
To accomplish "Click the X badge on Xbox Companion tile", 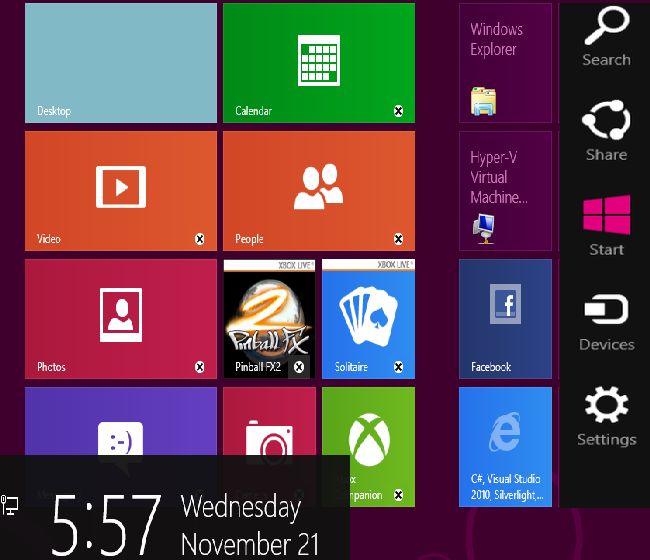I will coord(398,495).
